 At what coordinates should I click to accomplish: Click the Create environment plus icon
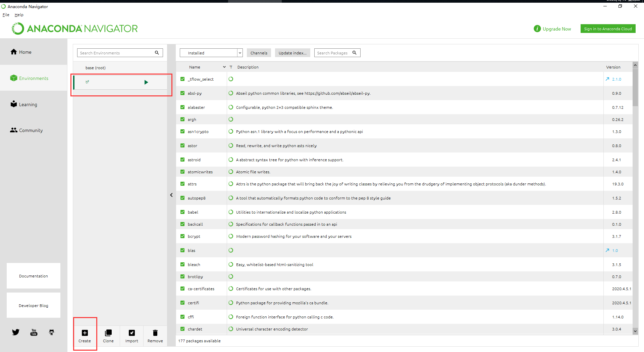click(85, 333)
